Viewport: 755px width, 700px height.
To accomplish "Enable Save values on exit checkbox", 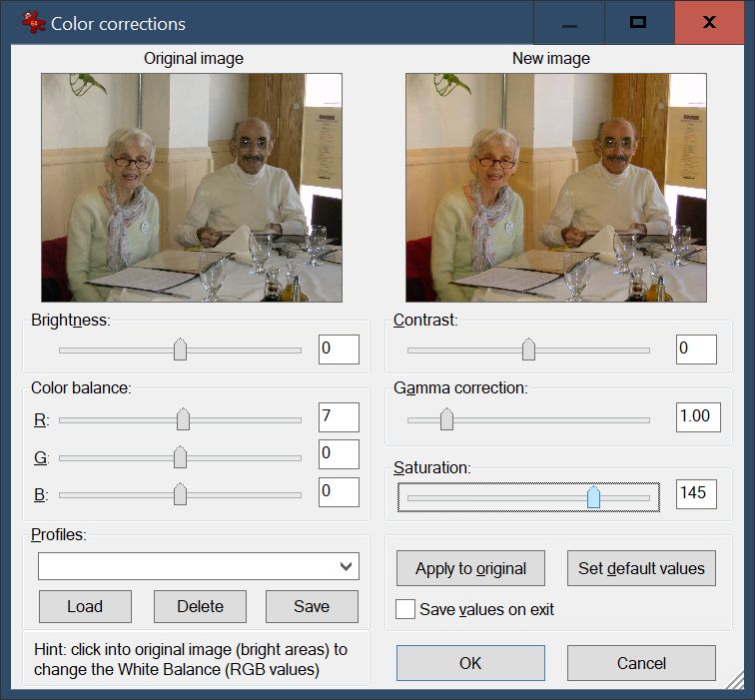I will pyautogui.click(x=405, y=609).
